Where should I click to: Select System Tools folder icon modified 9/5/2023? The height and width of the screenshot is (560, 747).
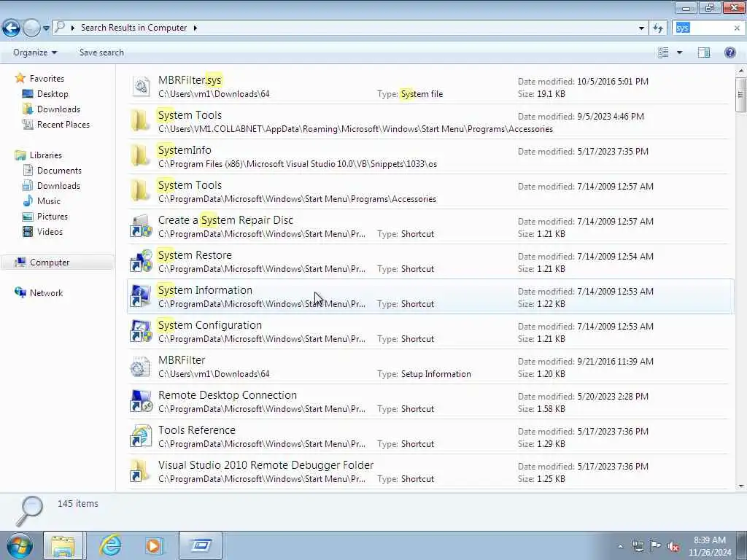tap(141, 122)
